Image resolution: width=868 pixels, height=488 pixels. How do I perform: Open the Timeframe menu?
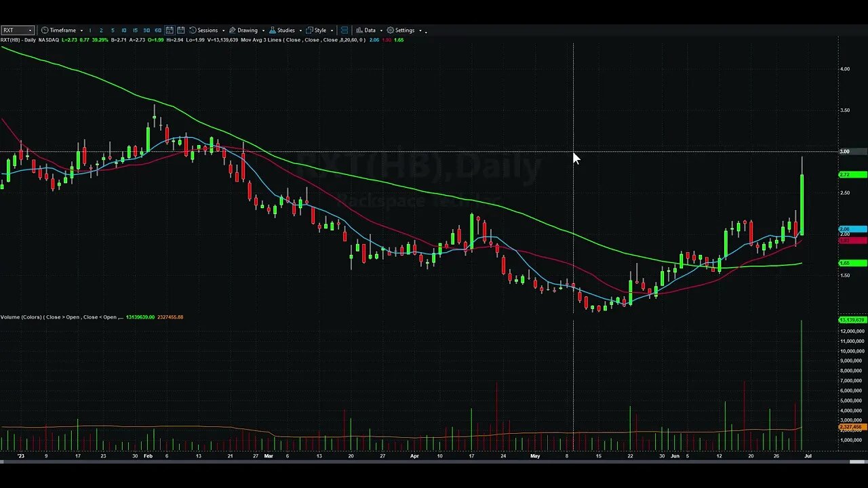tap(62, 30)
